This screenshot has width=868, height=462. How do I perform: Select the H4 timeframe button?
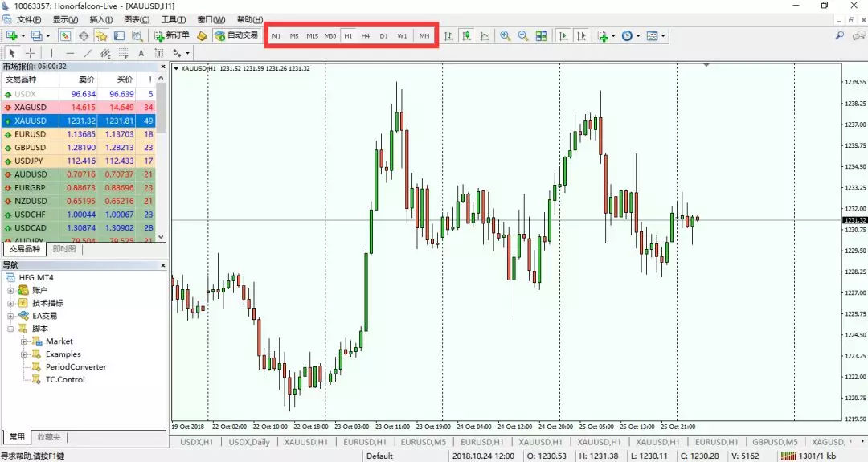point(366,35)
